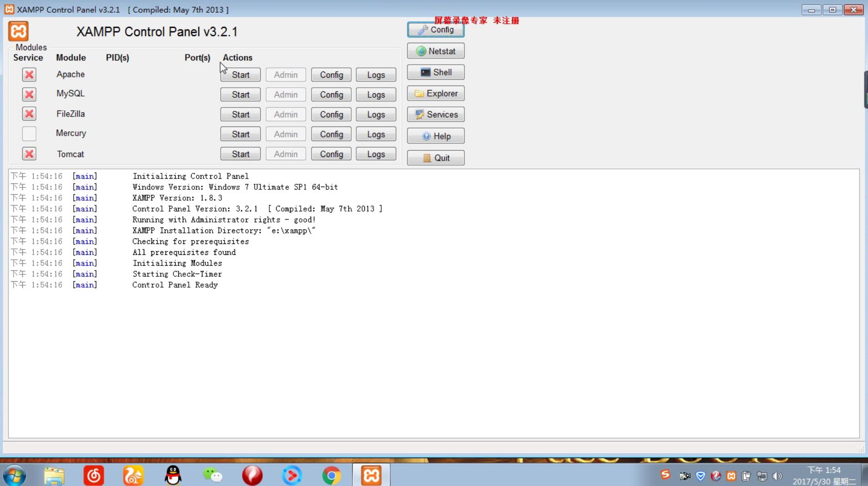The height and width of the screenshot is (486, 868).
Task: Launch the Shell terminal button
Action: [435, 72]
